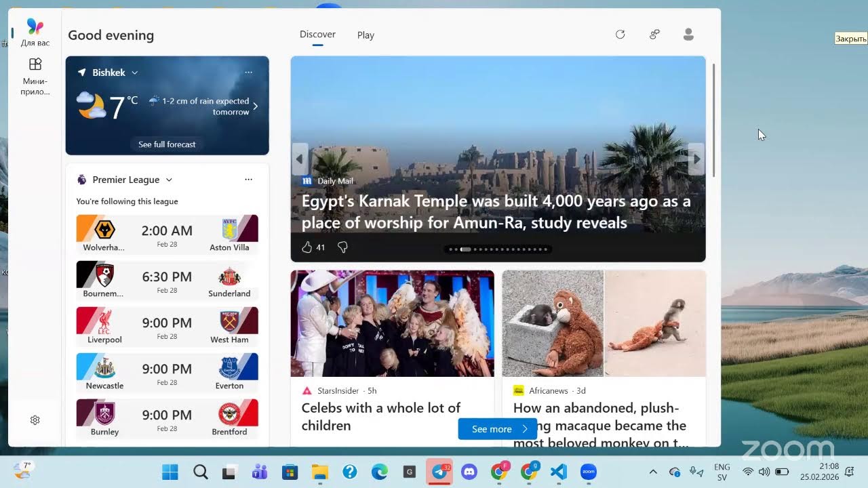Open widgets settings gear in sidebar
868x488 pixels.
click(x=35, y=420)
